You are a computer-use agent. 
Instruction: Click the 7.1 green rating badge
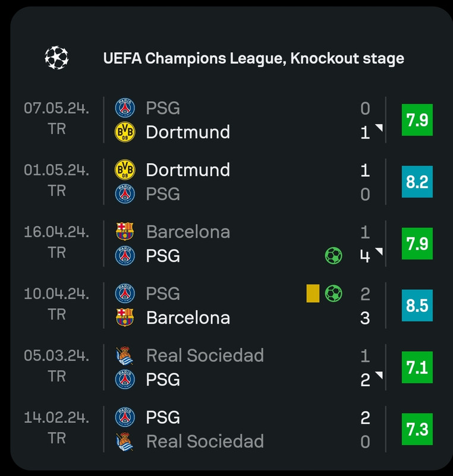pyautogui.click(x=417, y=367)
